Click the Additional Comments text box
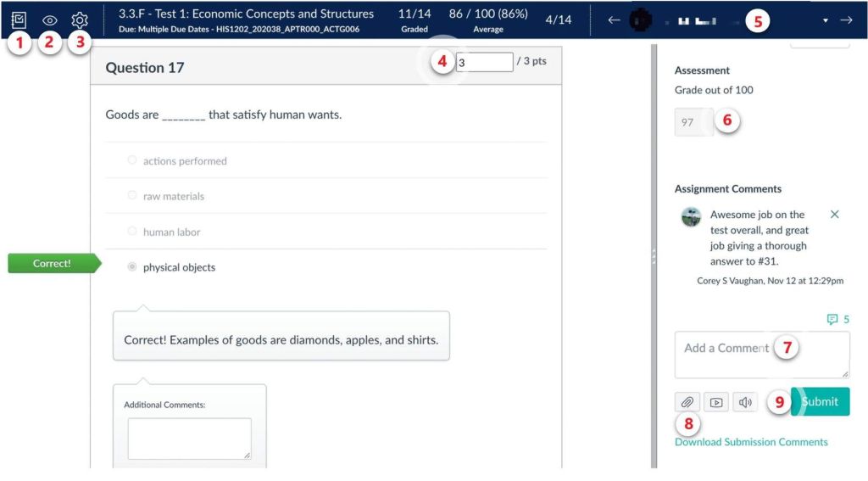 pyautogui.click(x=189, y=439)
